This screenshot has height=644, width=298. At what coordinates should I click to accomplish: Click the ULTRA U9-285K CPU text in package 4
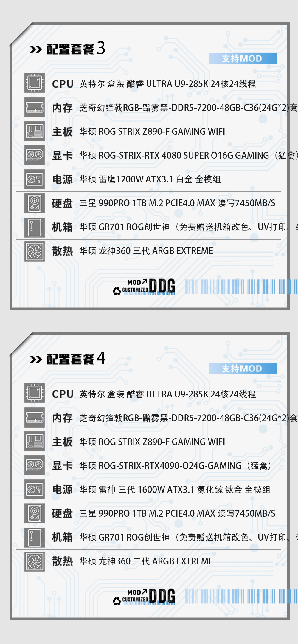click(x=167, y=394)
